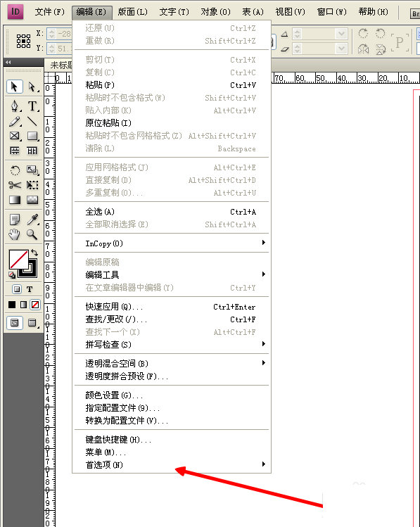Select the Horizontal Grid tool

15,151
